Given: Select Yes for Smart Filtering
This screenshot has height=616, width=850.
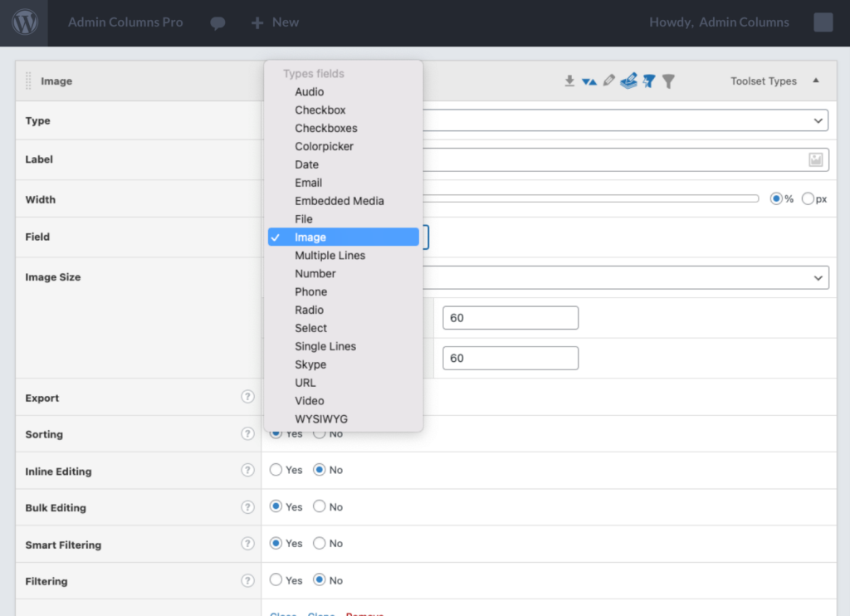Looking at the screenshot, I should click(x=276, y=543).
